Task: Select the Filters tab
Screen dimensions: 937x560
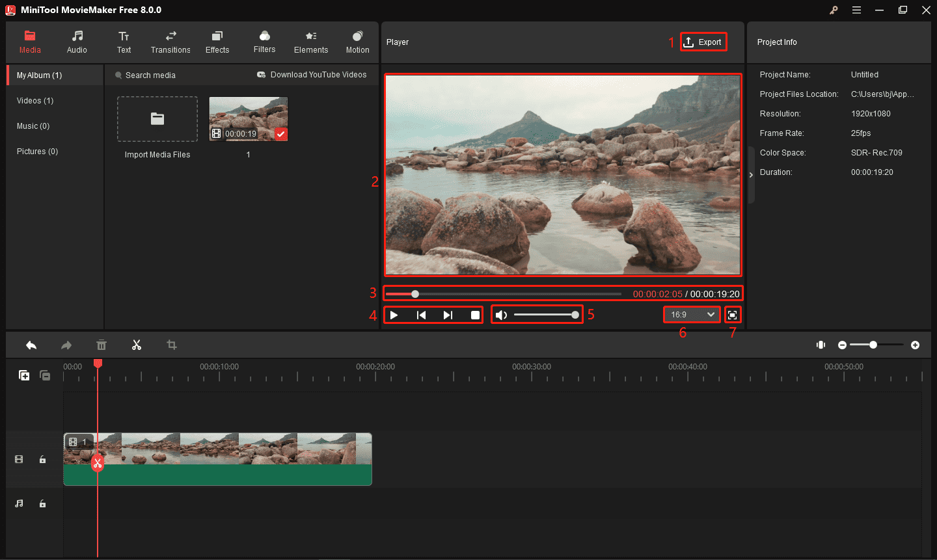Action: pos(264,42)
